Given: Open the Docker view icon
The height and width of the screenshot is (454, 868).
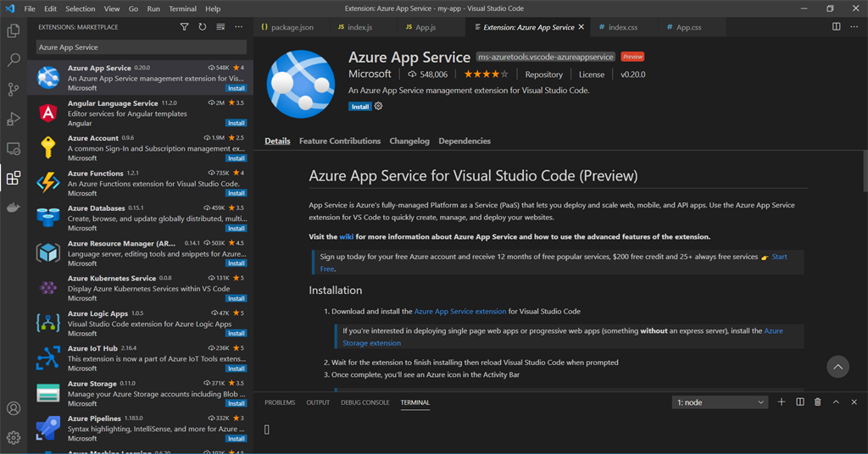Looking at the screenshot, I should (14, 208).
